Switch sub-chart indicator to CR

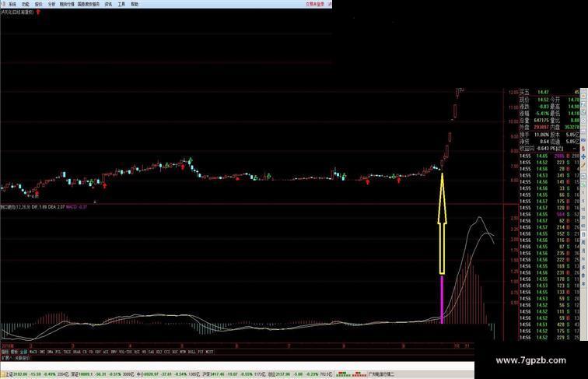pyautogui.click(x=84, y=352)
